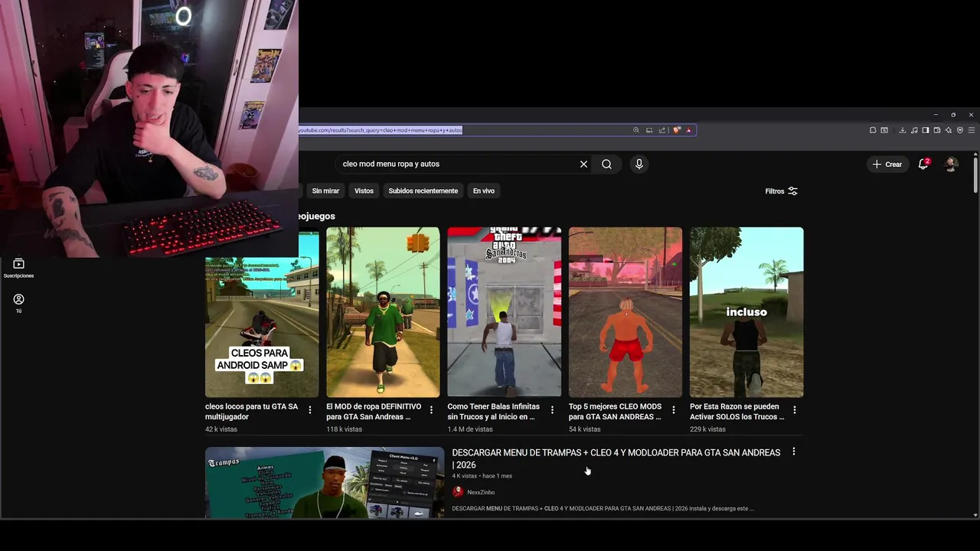The height and width of the screenshot is (551, 980).
Task: Open the San Andreas 2004 short thumbnail
Action: [x=504, y=312]
